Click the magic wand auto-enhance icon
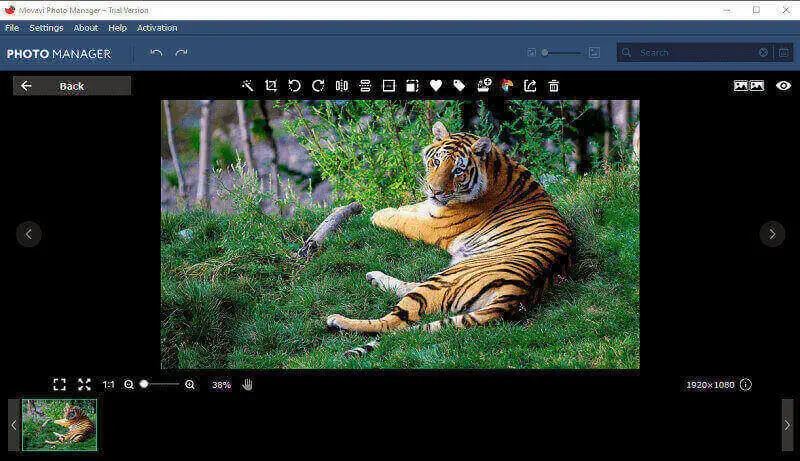 pyautogui.click(x=247, y=86)
